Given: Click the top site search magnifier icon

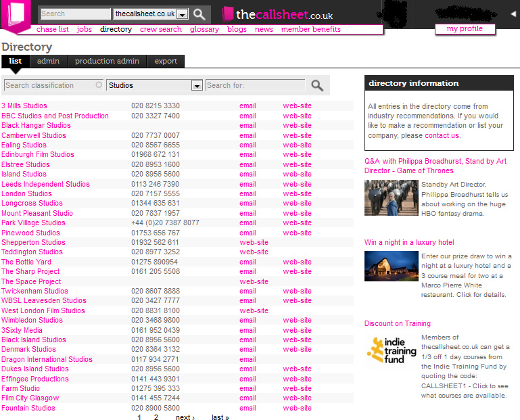Looking at the screenshot, I should (x=199, y=14).
